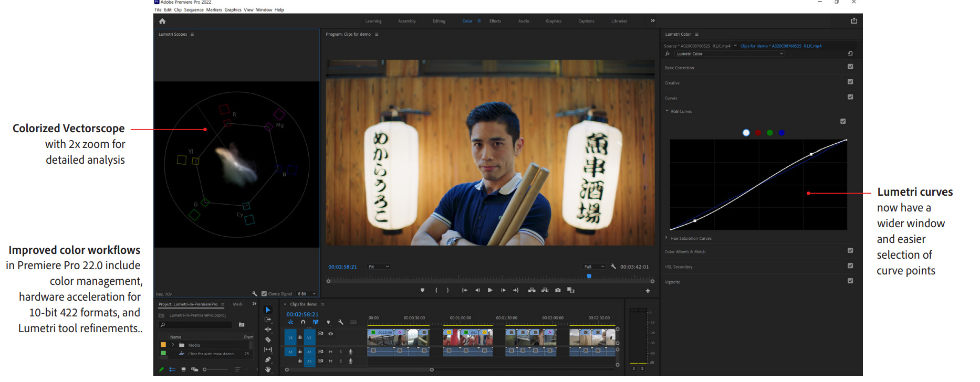
Task: Toggle the Clamp Signal checkbox
Action: click(x=264, y=294)
